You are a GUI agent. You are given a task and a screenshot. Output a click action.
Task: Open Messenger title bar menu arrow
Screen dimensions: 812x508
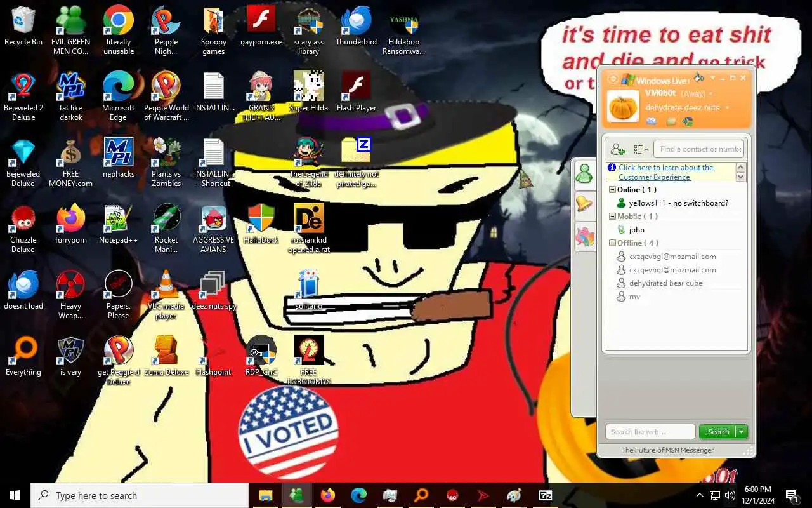[x=713, y=78]
